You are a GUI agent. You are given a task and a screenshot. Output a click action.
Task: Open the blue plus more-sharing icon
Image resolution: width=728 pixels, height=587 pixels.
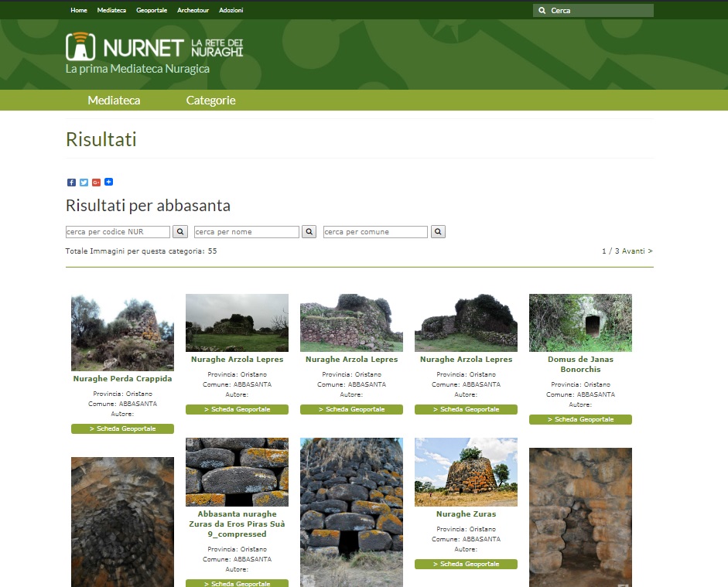(x=108, y=182)
